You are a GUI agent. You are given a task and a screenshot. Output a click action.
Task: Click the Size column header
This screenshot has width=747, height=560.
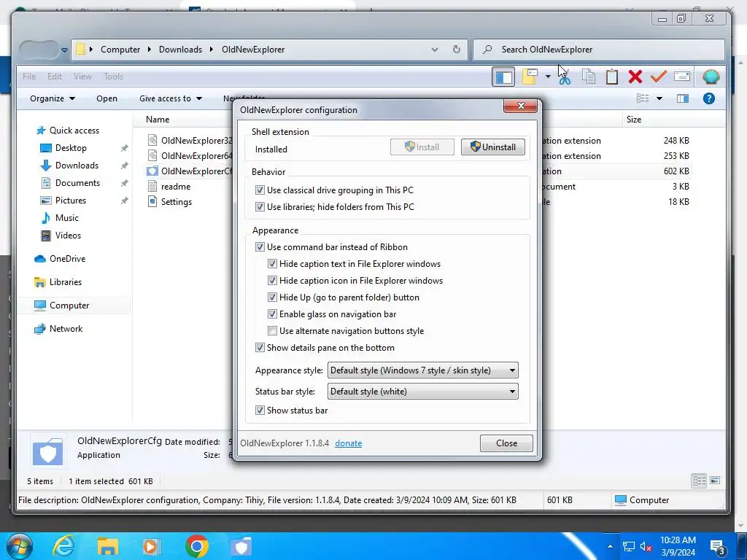pyautogui.click(x=634, y=120)
